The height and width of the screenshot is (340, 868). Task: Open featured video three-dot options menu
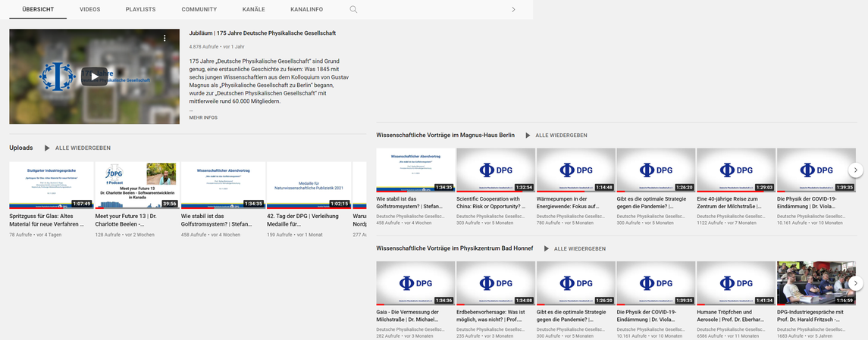coord(165,38)
